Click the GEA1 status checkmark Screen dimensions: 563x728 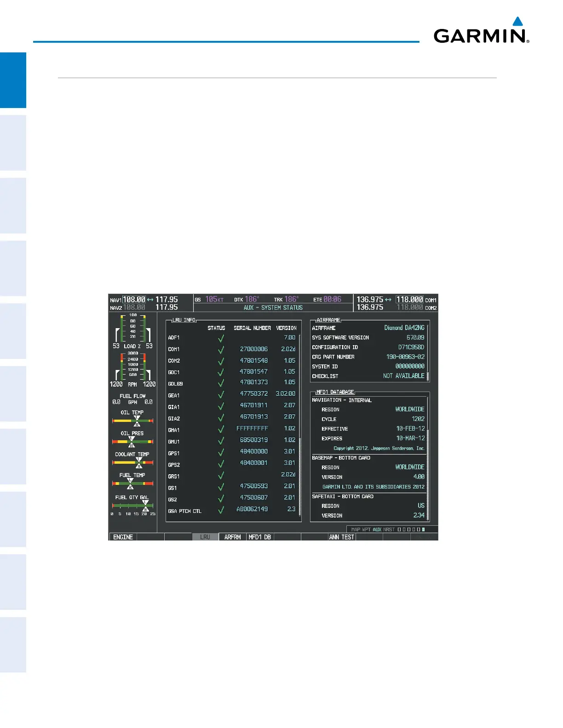221,395
